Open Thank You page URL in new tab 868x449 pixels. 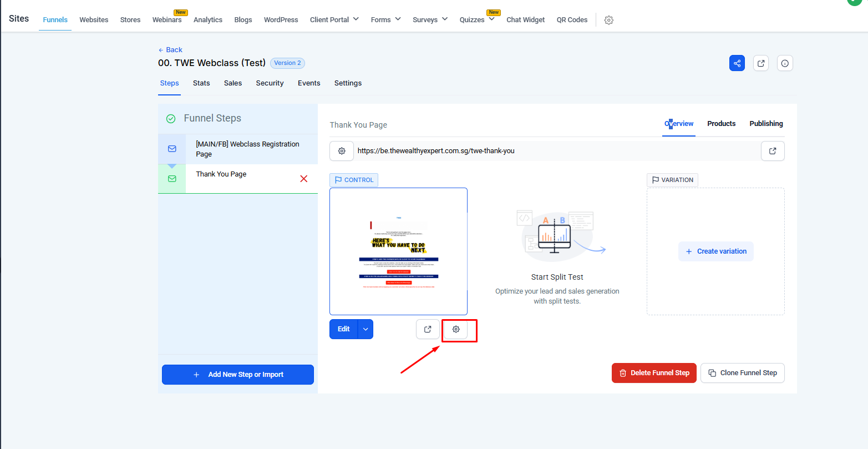[773, 151]
